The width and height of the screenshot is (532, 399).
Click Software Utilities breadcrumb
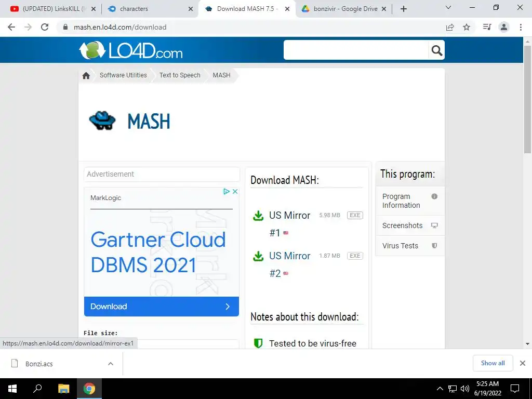(123, 75)
